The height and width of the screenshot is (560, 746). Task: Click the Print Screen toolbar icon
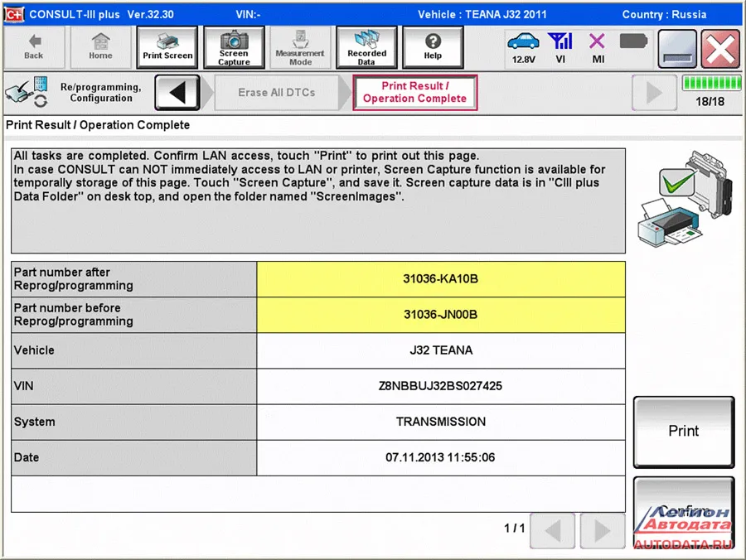point(167,47)
